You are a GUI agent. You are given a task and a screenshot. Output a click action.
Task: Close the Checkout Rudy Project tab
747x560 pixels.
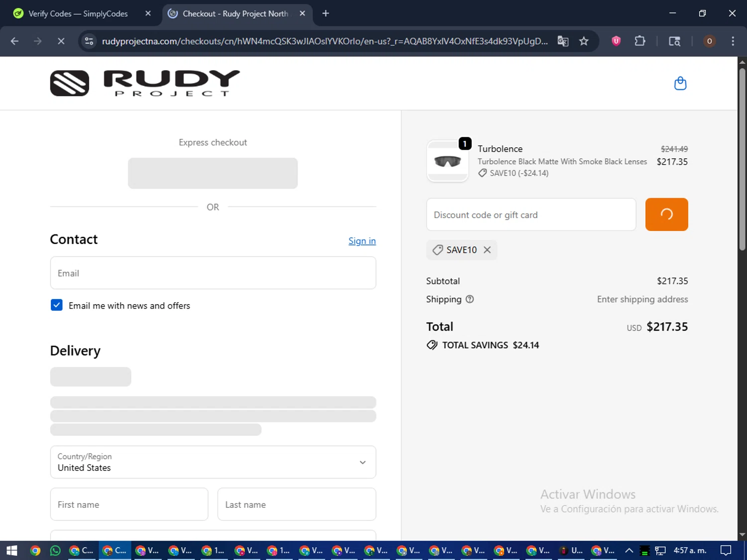(x=302, y=13)
